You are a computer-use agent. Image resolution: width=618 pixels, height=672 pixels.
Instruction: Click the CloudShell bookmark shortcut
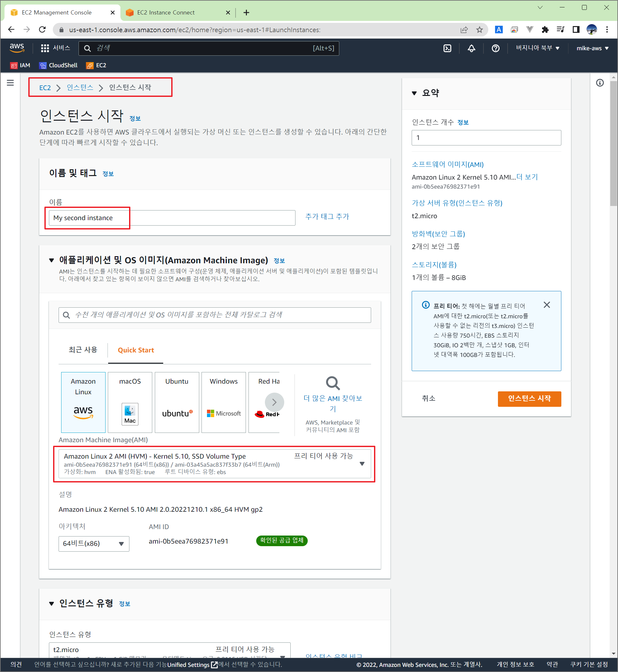point(58,66)
